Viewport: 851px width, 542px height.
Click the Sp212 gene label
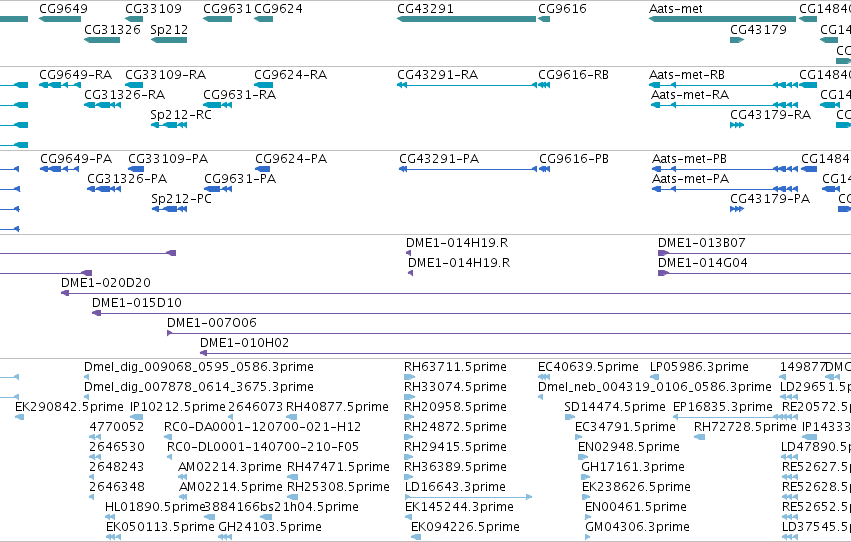[x=169, y=29]
